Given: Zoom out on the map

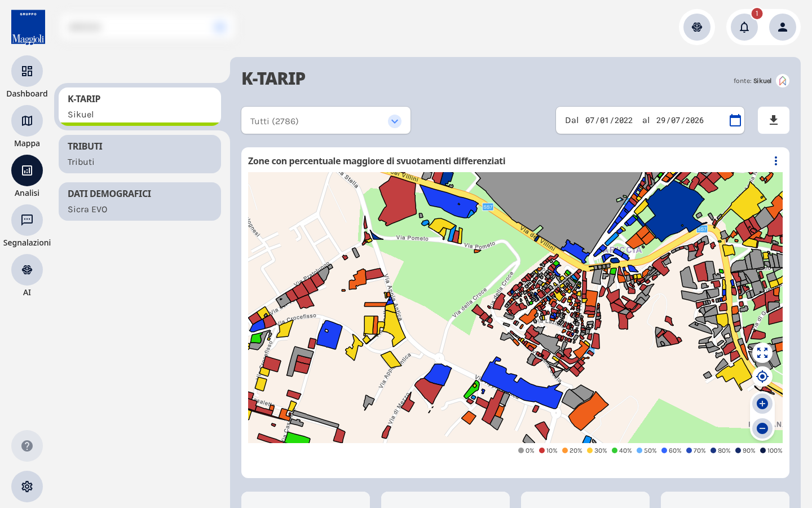Looking at the screenshot, I should tap(762, 428).
